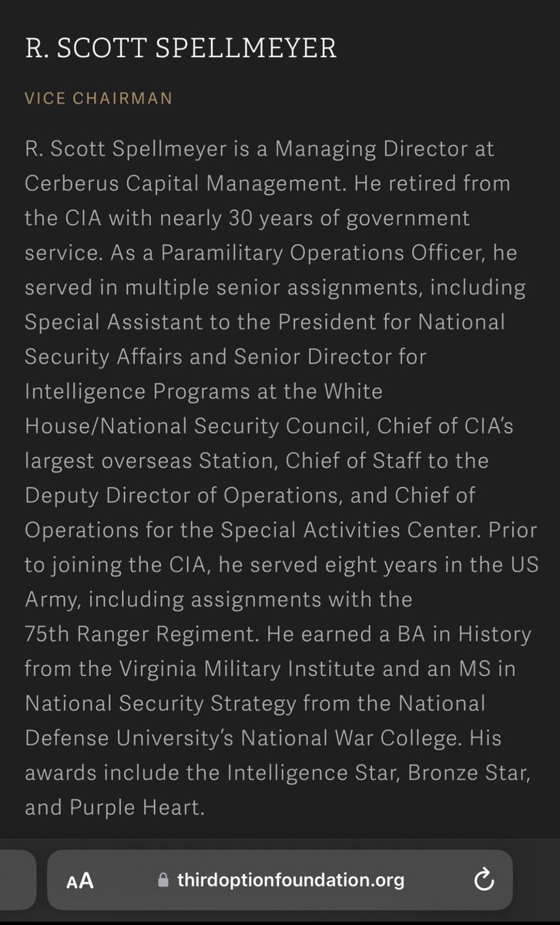Open the AA page format menu
The image size is (560, 925).
[x=80, y=880]
